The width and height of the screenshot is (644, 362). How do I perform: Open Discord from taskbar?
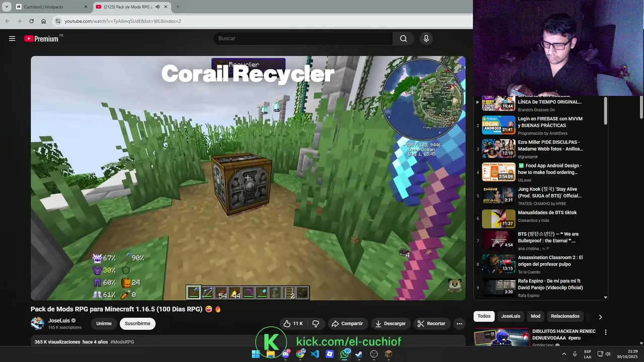(x=285, y=354)
